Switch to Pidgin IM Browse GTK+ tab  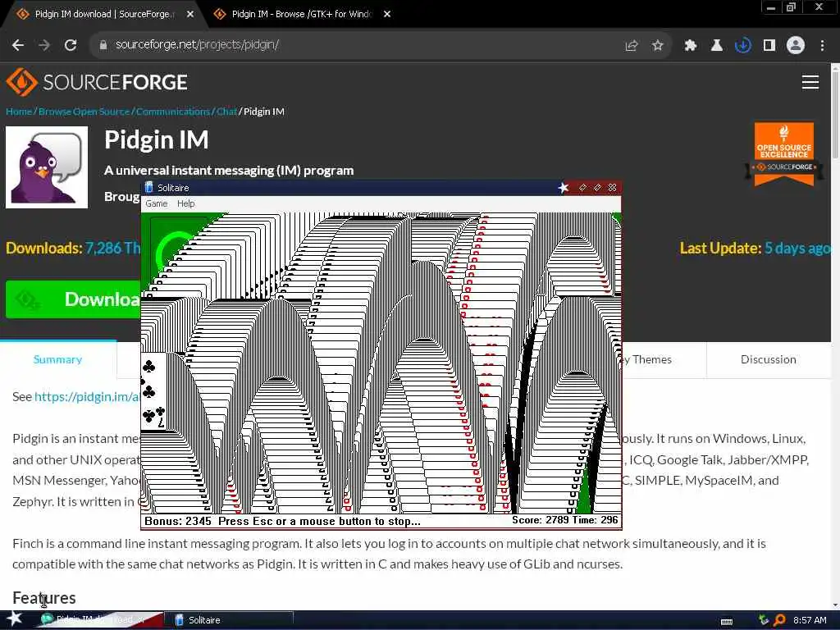point(300,14)
